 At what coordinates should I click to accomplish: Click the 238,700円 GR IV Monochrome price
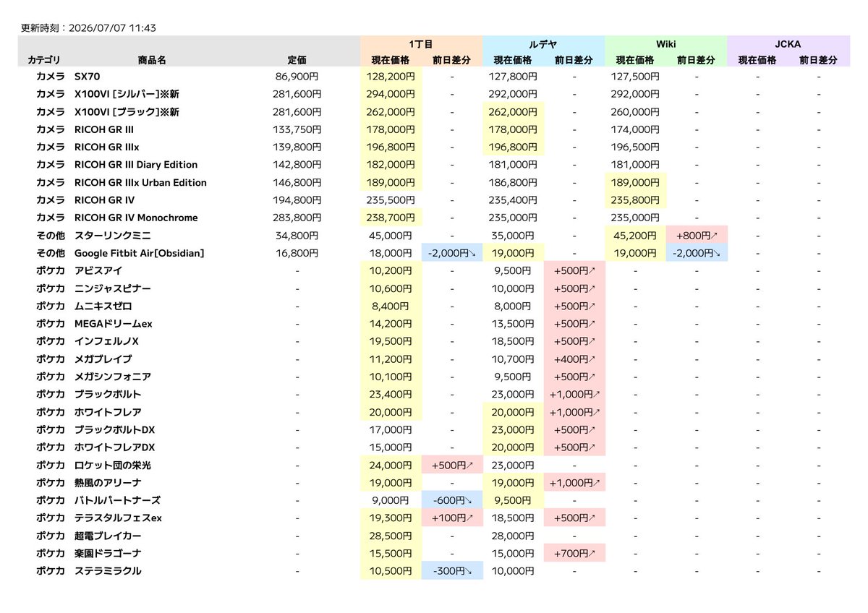pyautogui.click(x=391, y=218)
